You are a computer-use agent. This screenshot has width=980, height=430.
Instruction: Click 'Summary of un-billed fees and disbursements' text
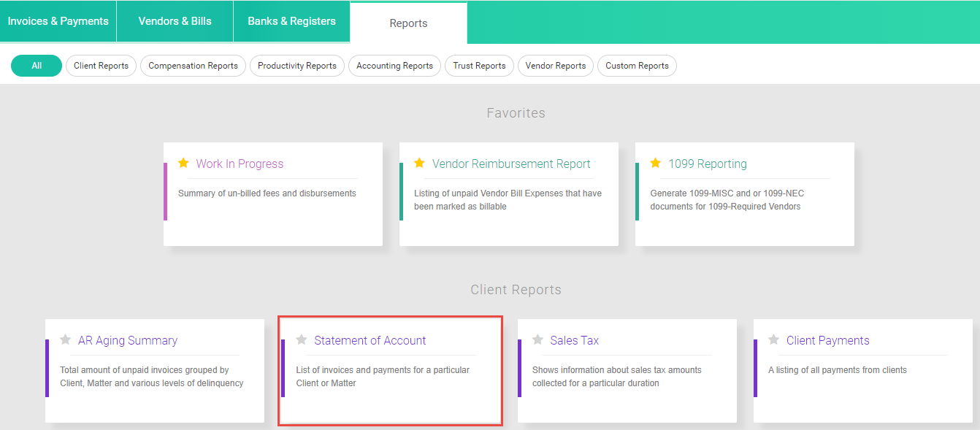[267, 193]
